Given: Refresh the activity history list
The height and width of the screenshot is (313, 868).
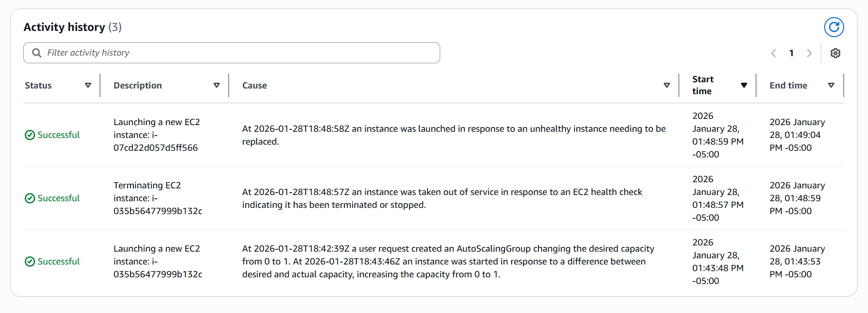Looking at the screenshot, I should click(834, 27).
